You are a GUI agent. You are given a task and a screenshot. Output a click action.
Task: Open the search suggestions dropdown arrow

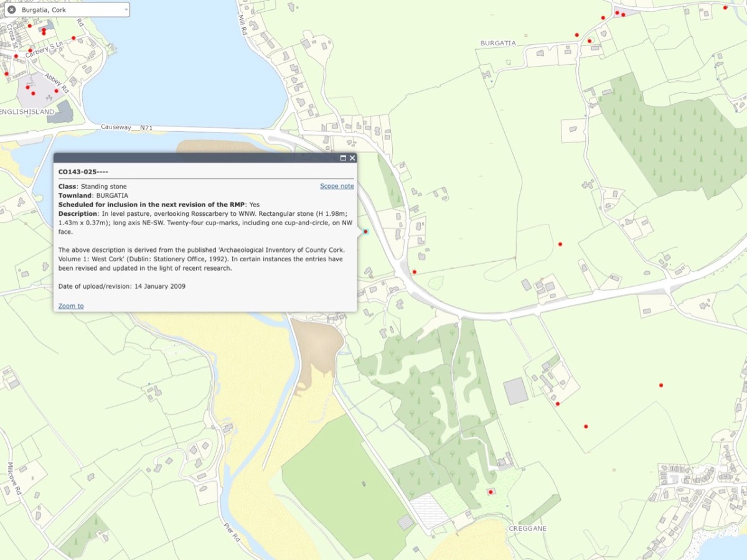click(126, 10)
